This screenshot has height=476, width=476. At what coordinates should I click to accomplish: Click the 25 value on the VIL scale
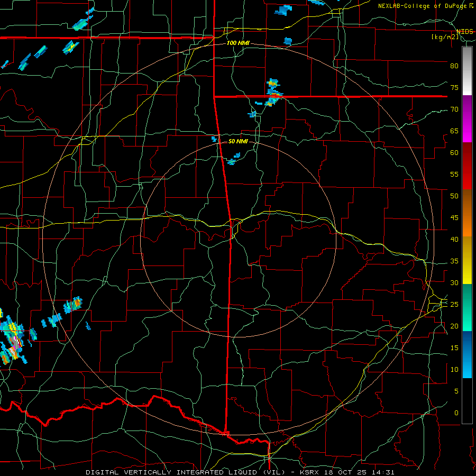pyautogui.click(x=454, y=305)
